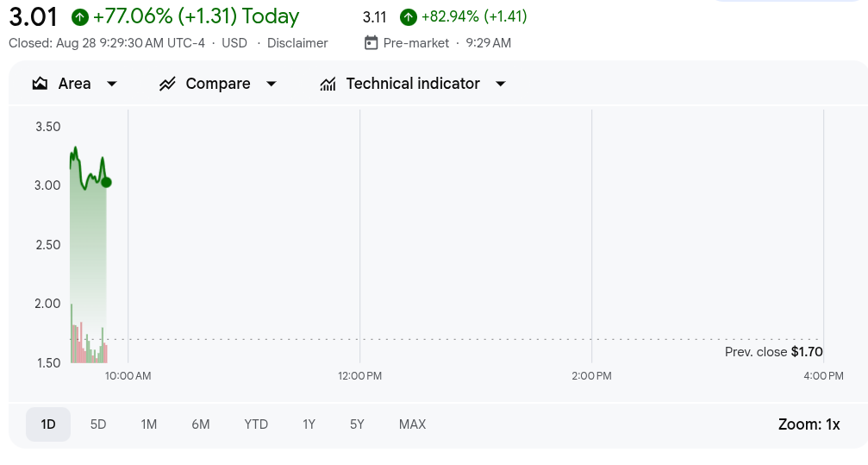Open the Compare dropdown arrow
The width and height of the screenshot is (868, 465).
271,84
